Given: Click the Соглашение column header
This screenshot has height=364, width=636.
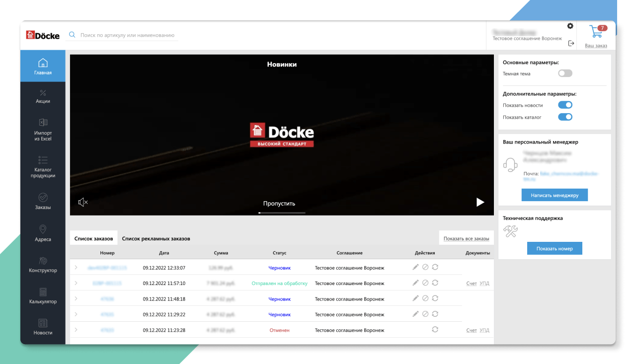Looking at the screenshot, I should click(349, 253).
